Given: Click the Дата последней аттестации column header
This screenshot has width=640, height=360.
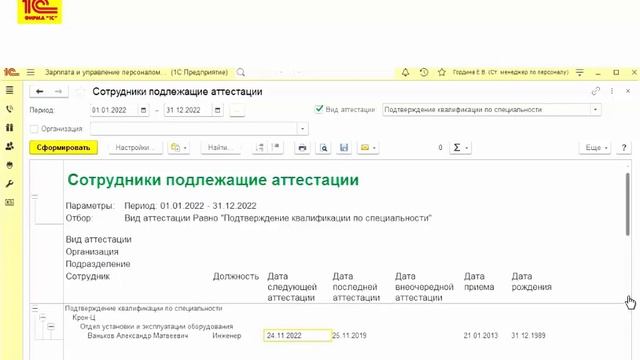Looking at the screenshot, I should (356, 287).
